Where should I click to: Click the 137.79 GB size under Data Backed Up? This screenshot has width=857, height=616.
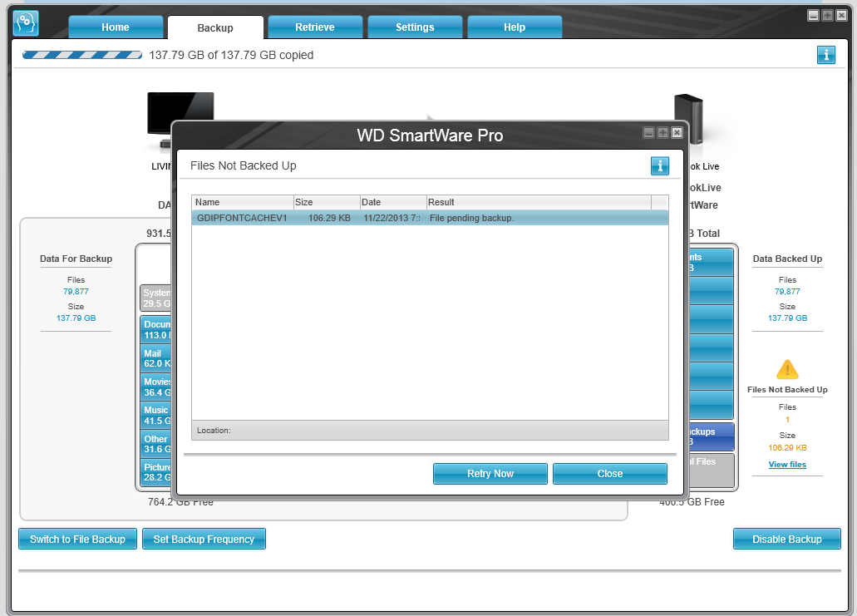787,318
